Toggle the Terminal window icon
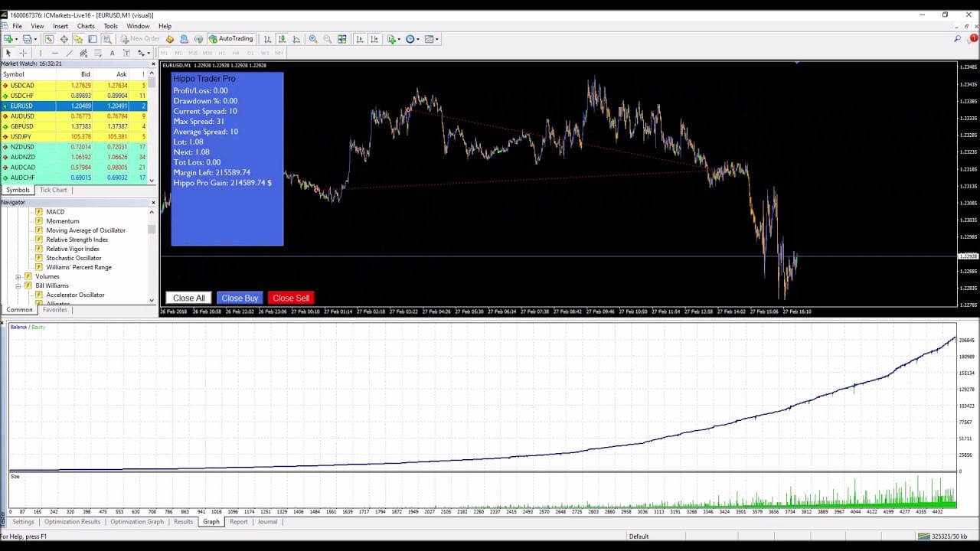This screenshot has width=980, height=551. [x=93, y=39]
